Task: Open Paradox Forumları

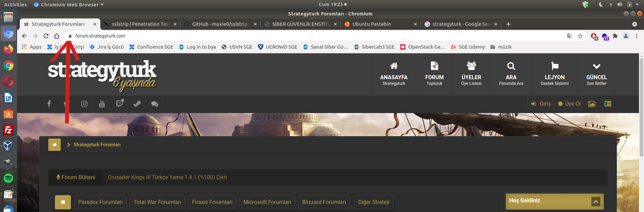Action: click(x=100, y=202)
